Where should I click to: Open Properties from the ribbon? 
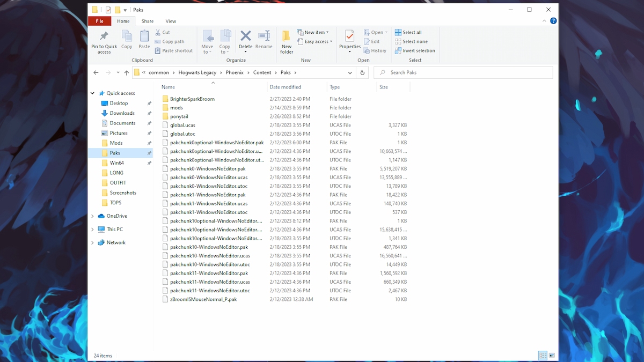click(x=349, y=36)
